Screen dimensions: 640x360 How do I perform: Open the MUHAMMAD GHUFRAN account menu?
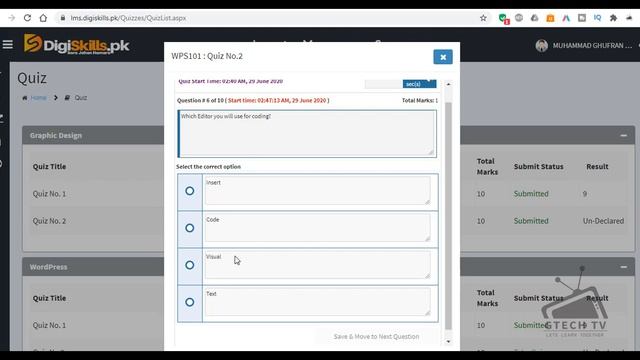click(592, 45)
